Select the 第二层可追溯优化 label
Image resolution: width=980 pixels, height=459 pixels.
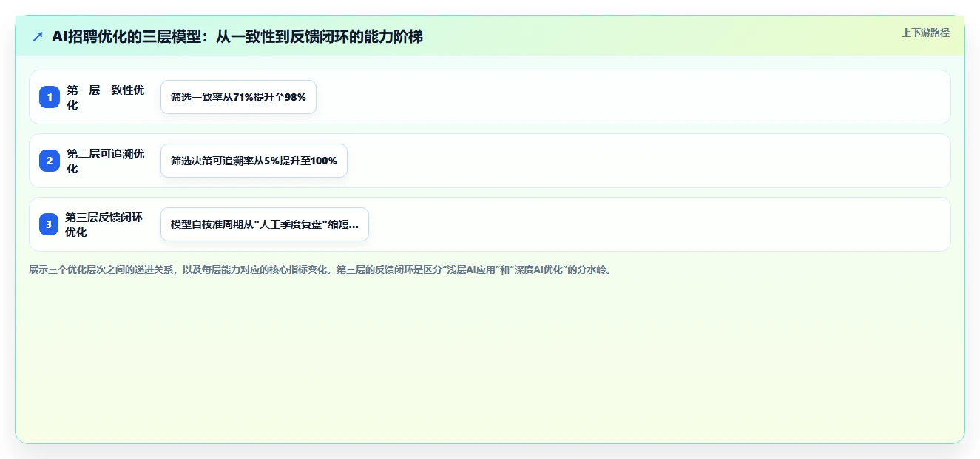click(x=106, y=161)
